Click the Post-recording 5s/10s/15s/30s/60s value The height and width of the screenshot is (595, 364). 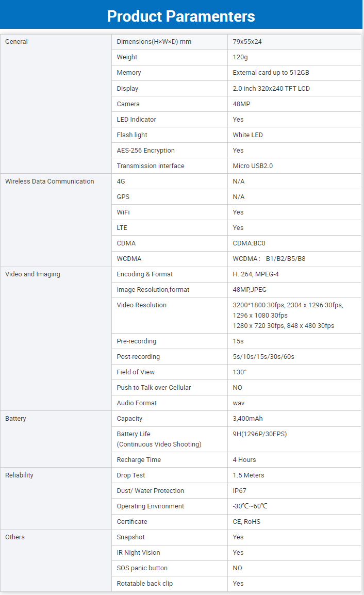(263, 357)
